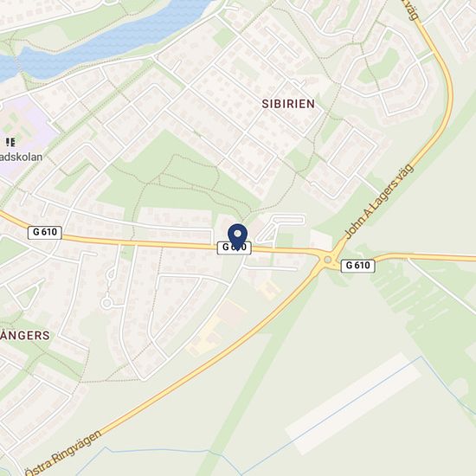The width and height of the screenshot is (476, 476).
Task: Select the ÄNGERS neighborhood label
Action: coord(25,336)
